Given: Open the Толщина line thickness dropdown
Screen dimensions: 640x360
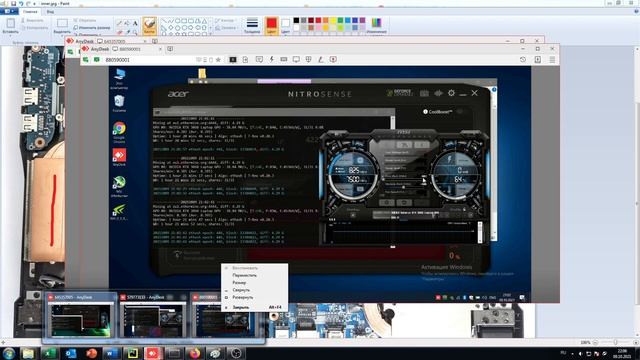Looking at the screenshot, I should 252,26.
